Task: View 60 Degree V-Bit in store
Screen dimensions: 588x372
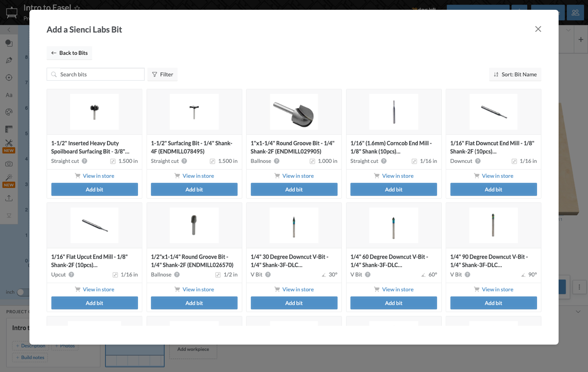Action: point(394,289)
